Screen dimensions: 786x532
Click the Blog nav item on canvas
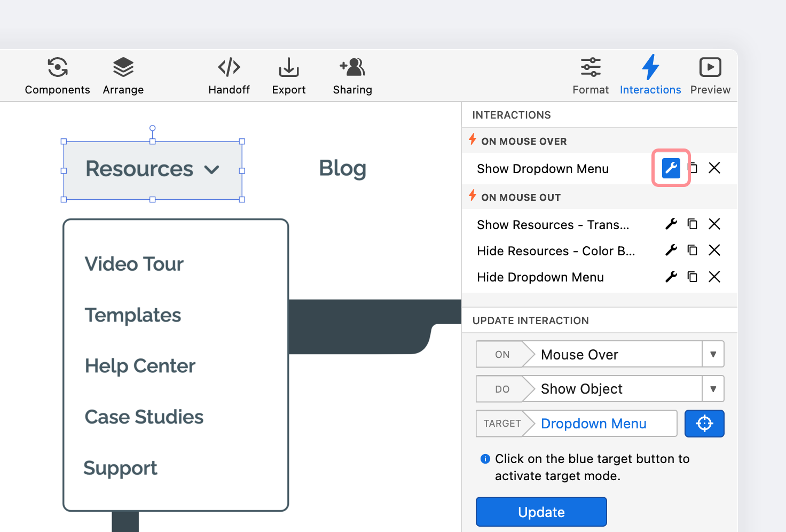coord(342,169)
